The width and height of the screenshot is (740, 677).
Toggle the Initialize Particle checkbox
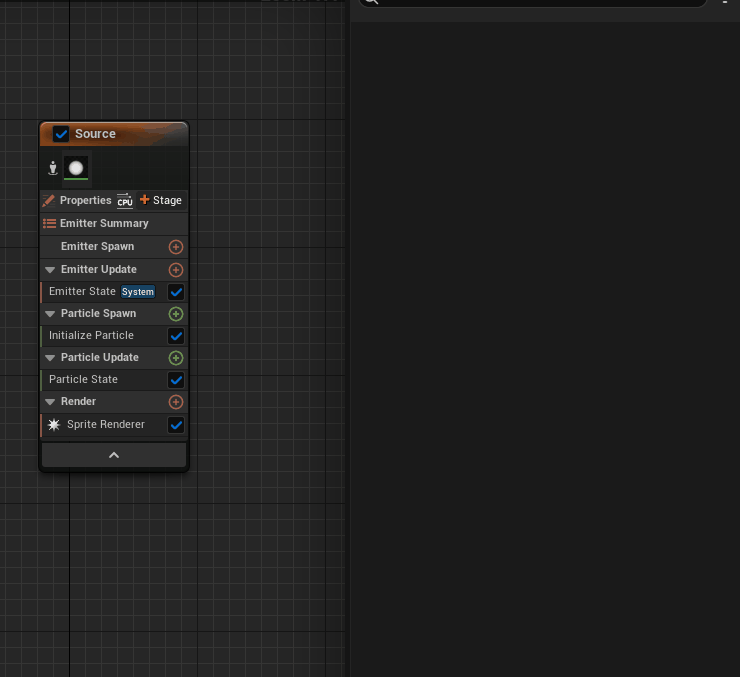(x=176, y=336)
